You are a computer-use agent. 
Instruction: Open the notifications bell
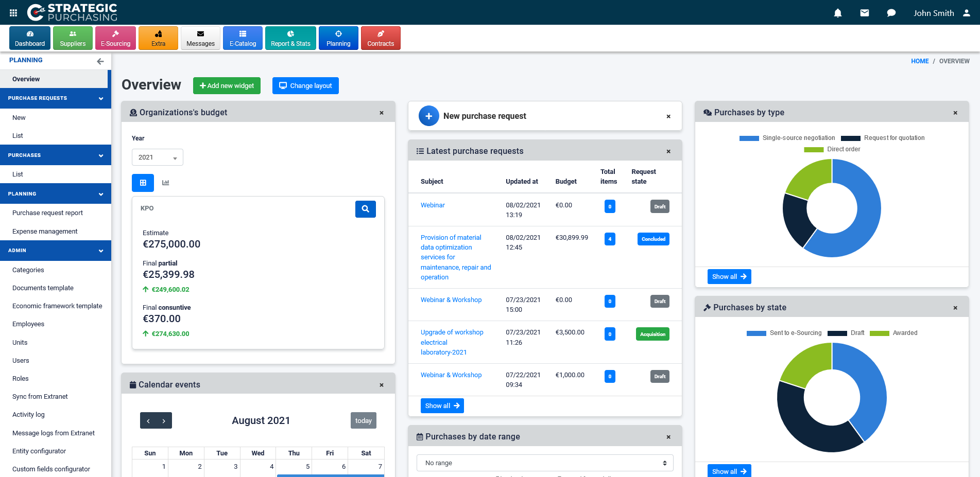[837, 13]
